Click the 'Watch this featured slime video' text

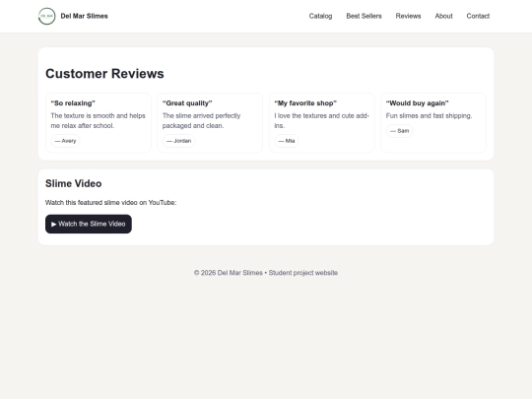click(111, 203)
